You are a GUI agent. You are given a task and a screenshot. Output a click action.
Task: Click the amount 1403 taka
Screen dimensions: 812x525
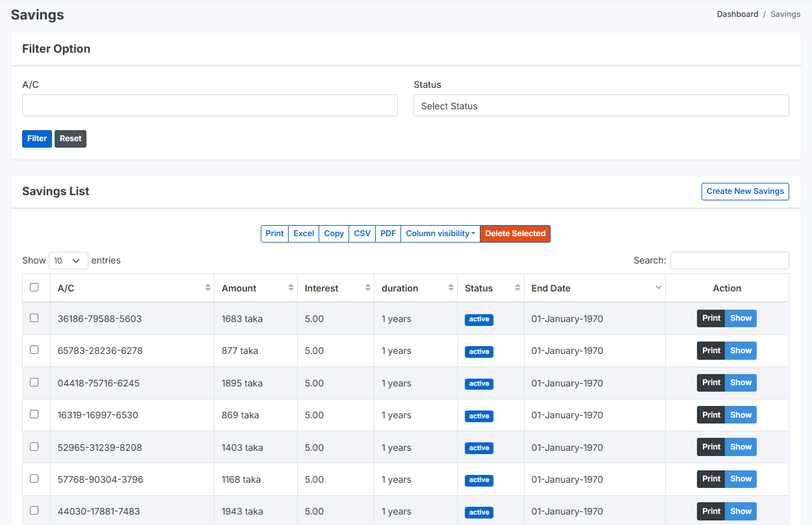[x=242, y=448]
